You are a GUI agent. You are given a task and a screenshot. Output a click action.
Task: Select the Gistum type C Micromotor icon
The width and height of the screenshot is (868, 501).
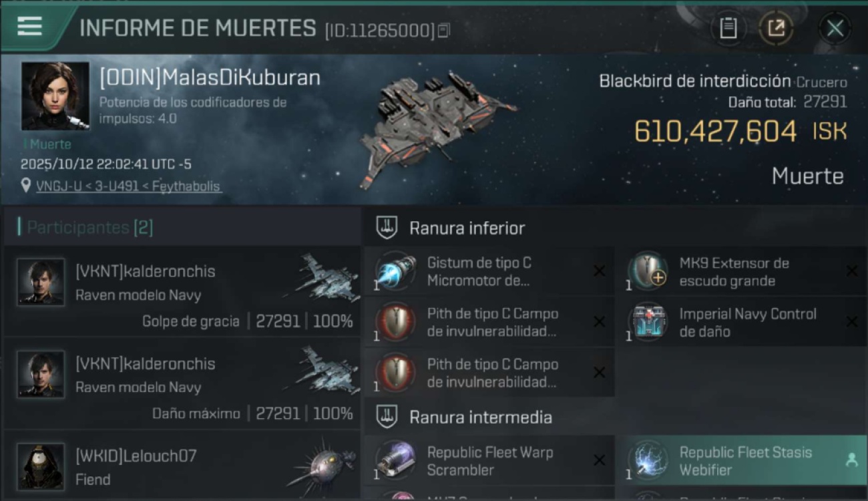coord(395,272)
